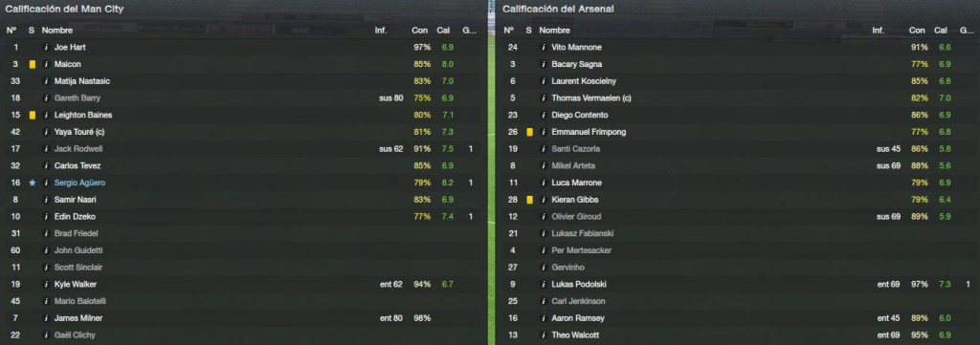Viewport: 980px width, 345px height.
Task: Click Emmanuel Frimpong's yellow card icon
Action: pos(529,132)
